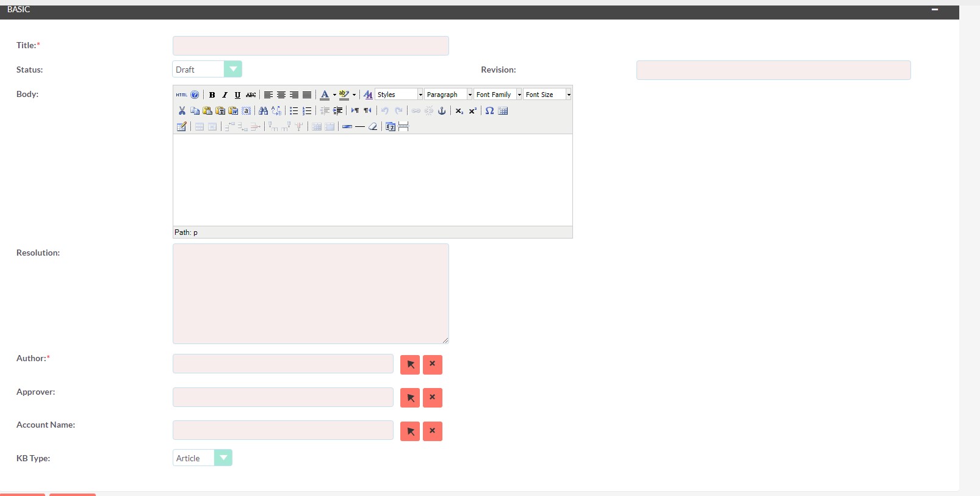Toggle superscript formatting
This screenshot has width=980, height=496.
(x=472, y=110)
